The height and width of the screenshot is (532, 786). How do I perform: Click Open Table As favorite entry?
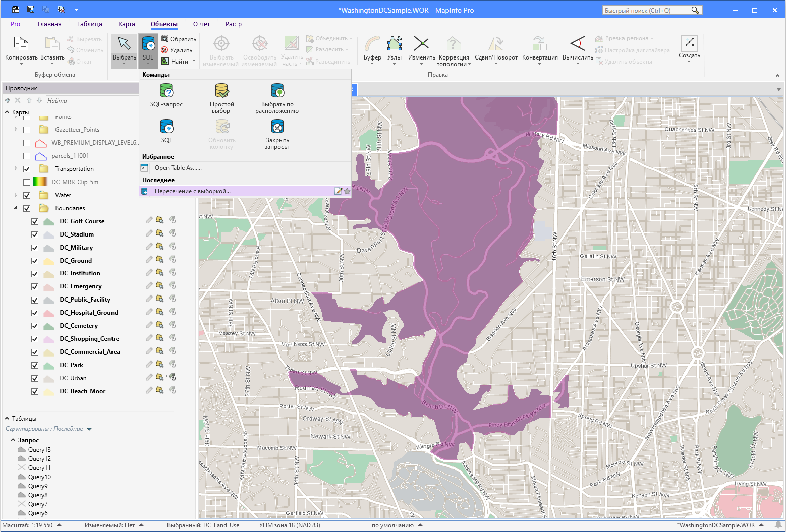[178, 168]
